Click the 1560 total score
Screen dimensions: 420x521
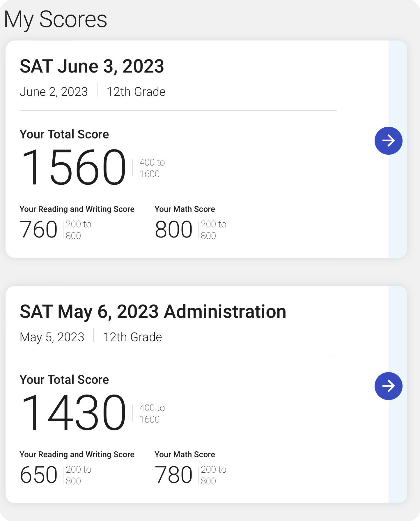point(74,167)
